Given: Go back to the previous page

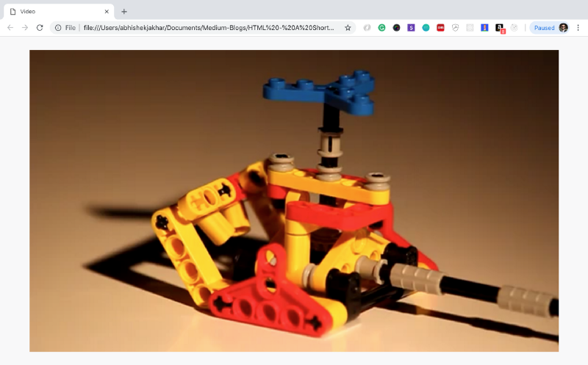Looking at the screenshot, I should click(10, 28).
